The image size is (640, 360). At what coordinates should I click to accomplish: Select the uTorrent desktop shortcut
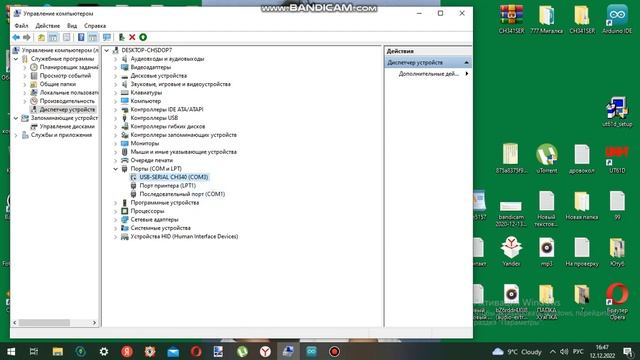(547, 158)
